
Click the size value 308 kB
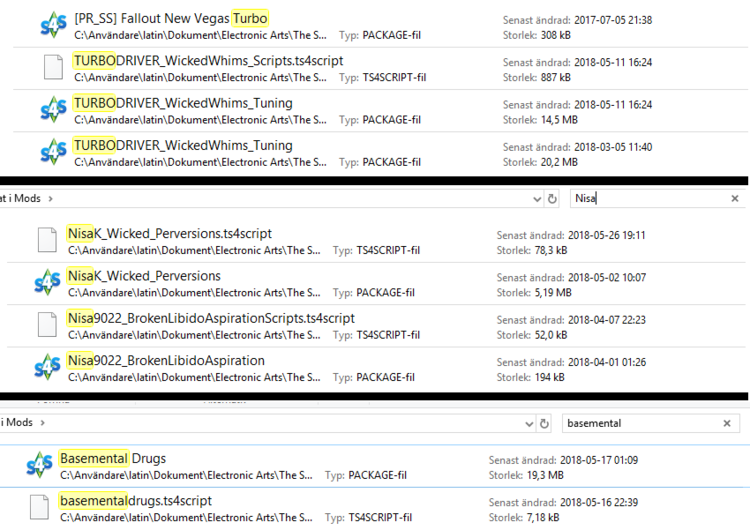555,35
